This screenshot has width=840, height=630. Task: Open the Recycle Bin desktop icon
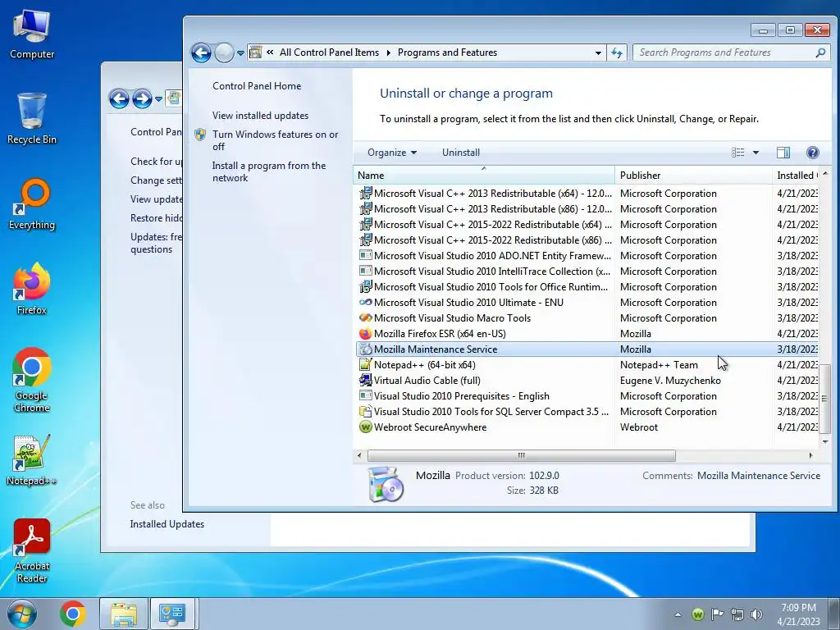pos(32,119)
